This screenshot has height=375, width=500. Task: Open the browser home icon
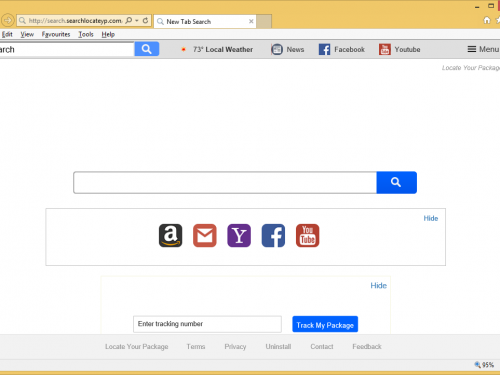pos(487,20)
